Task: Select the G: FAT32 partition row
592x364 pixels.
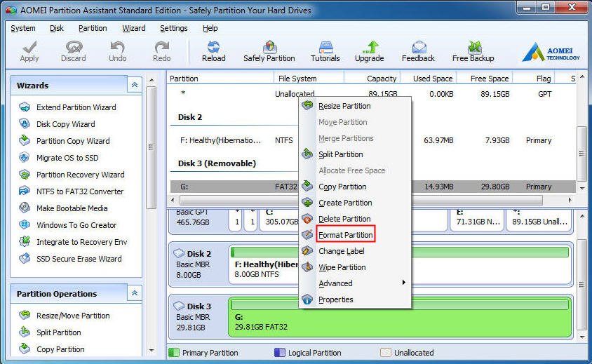Action: tap(372, 187)
